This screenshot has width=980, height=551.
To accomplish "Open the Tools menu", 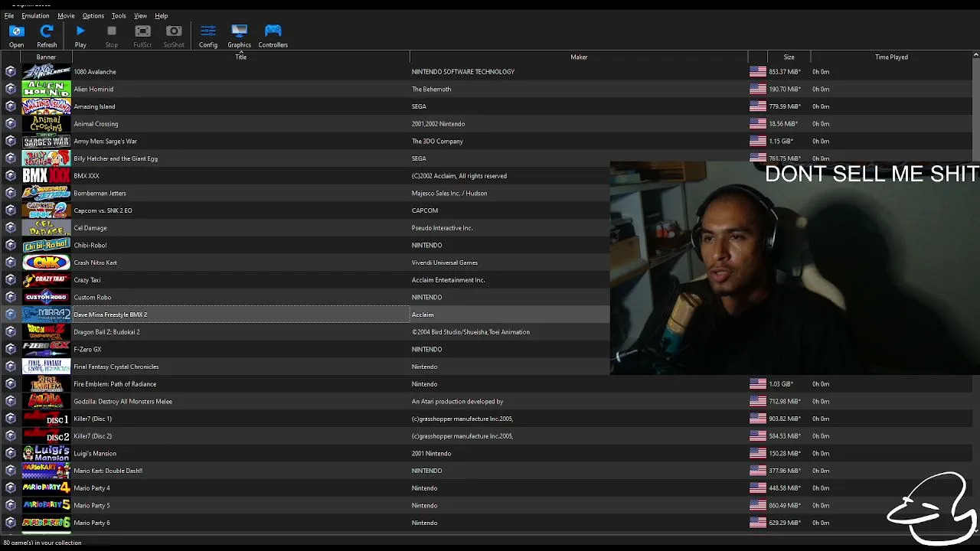I will (x=119, y=15).
